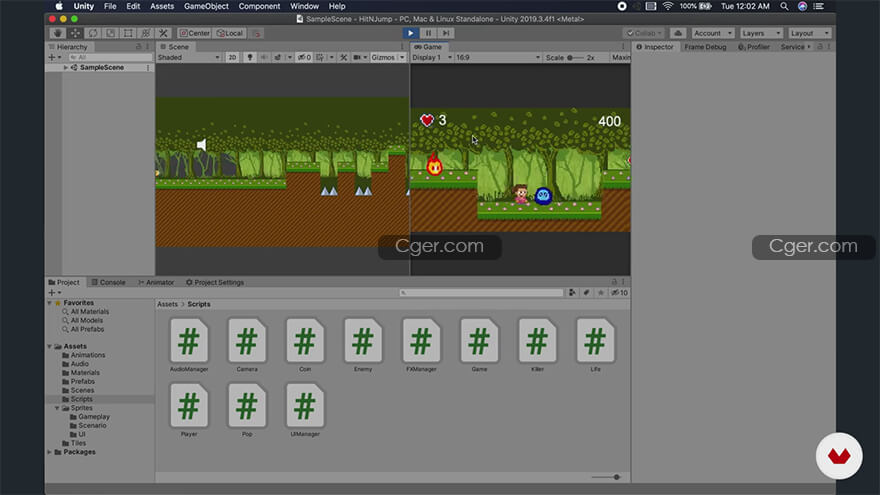The image size is (880, 495).
Task: Expand SampleScene in Hierarchy
Action: (66, 67)
